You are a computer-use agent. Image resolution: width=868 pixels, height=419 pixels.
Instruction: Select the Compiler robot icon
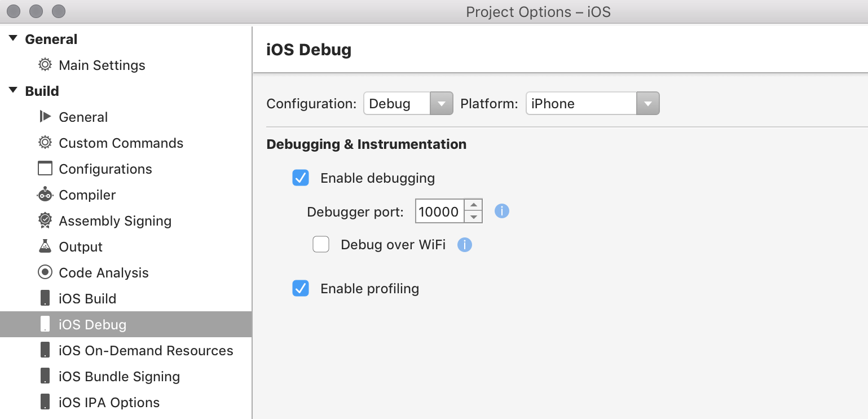click(46, 195)
